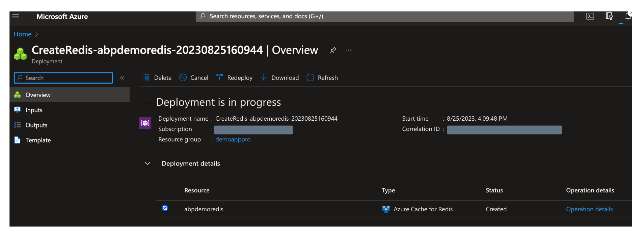Click the green deployment cubes header icon
Viewport: 644px width, 242px height.
click(20, 54)
